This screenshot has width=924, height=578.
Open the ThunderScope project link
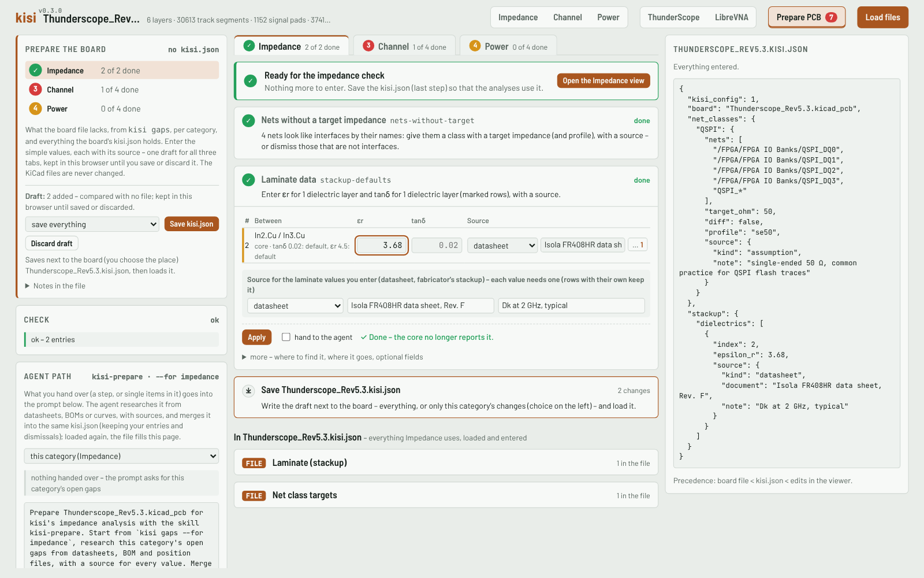tap(673, 17)
